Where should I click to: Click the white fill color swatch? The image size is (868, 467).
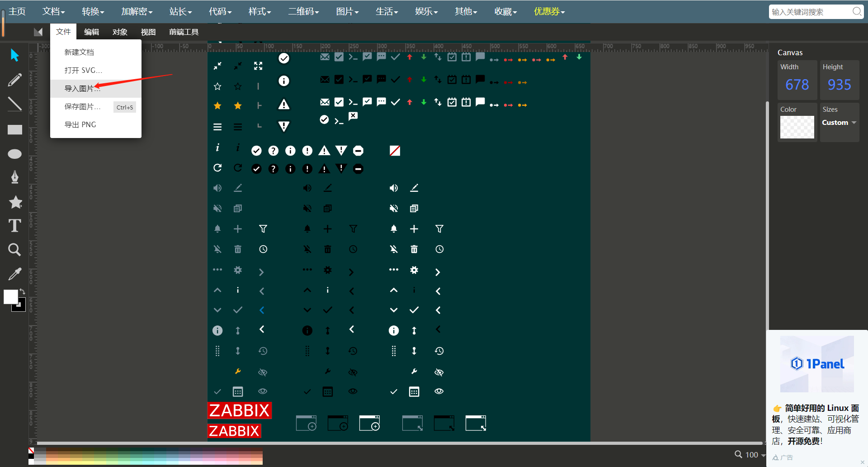10,296
